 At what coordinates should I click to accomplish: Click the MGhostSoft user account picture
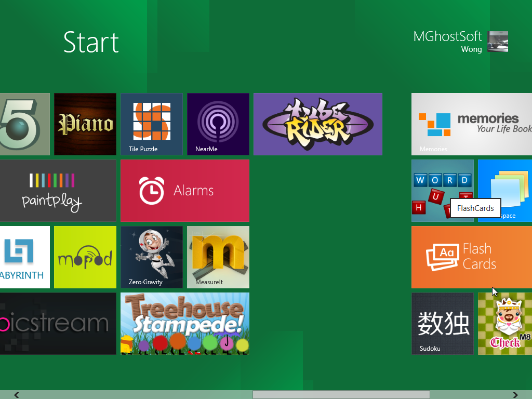pyautogui.click(x=498, y=42)
